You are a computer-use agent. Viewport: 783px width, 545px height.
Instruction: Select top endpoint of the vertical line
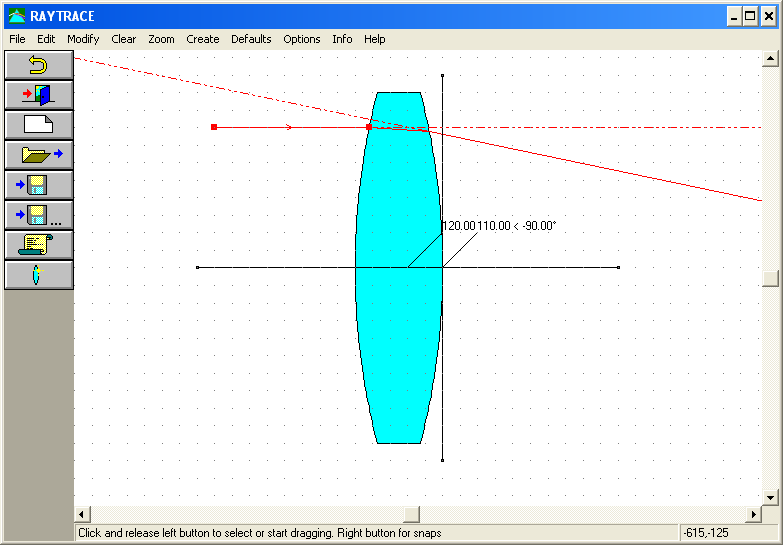coord(442,75)
